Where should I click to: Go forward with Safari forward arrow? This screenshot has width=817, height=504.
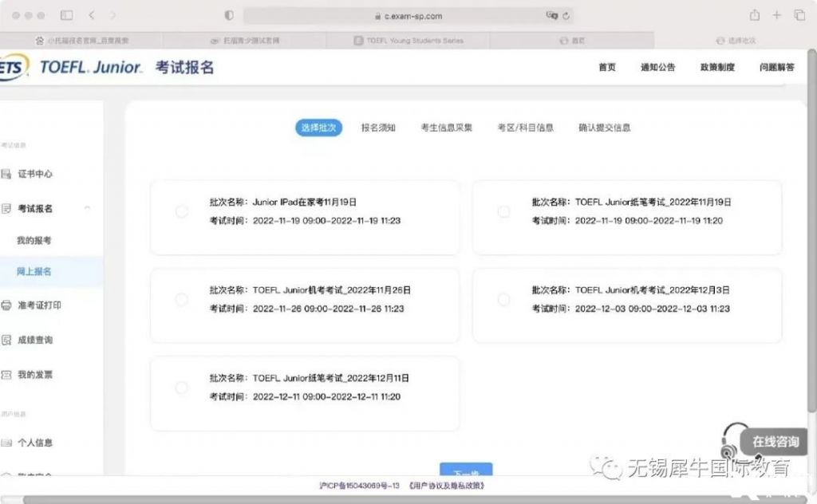tap(112, 15)
